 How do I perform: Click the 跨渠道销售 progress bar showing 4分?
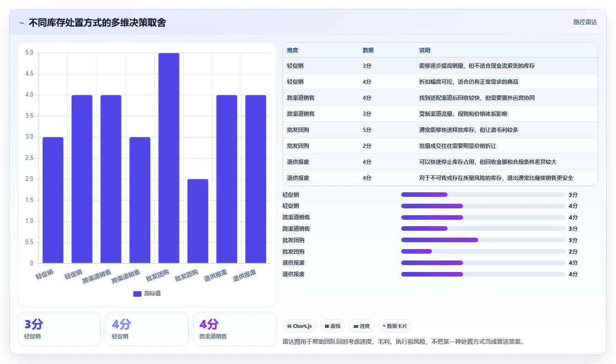pyautogui.click(x=483, y=217)
